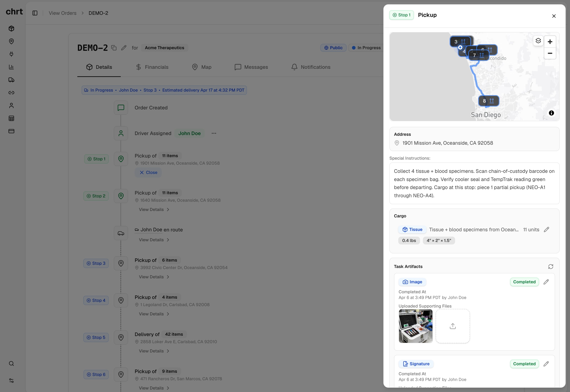570x392 pixels.
Task: Open Driver Assigned three-dot menu
Action: pyautogui.click(x=214, y=133)
